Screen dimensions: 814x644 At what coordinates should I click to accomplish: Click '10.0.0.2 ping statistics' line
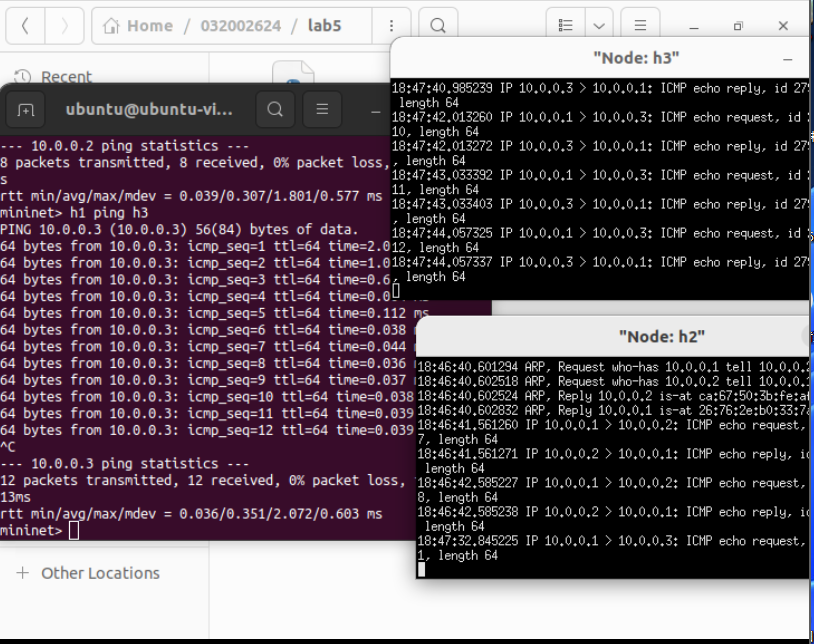click(x=125, y=146)
